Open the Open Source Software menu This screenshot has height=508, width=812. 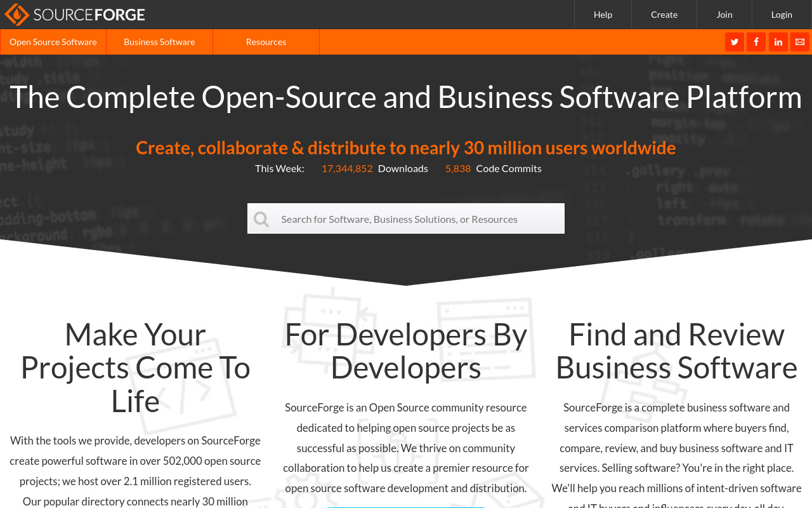[x=53, y=42]
